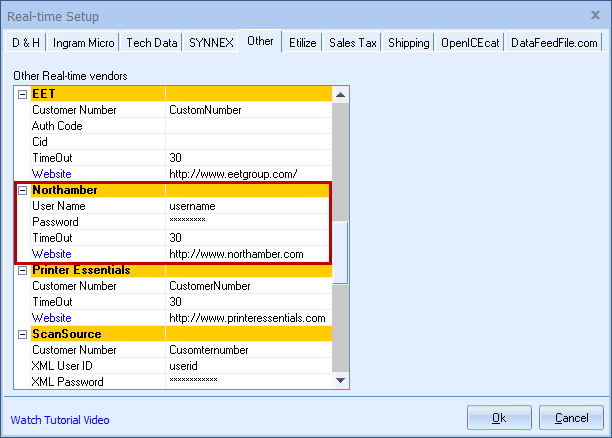Edit the Northamber Password field
This screenshot has width=612, height=438.
[249, 222]
